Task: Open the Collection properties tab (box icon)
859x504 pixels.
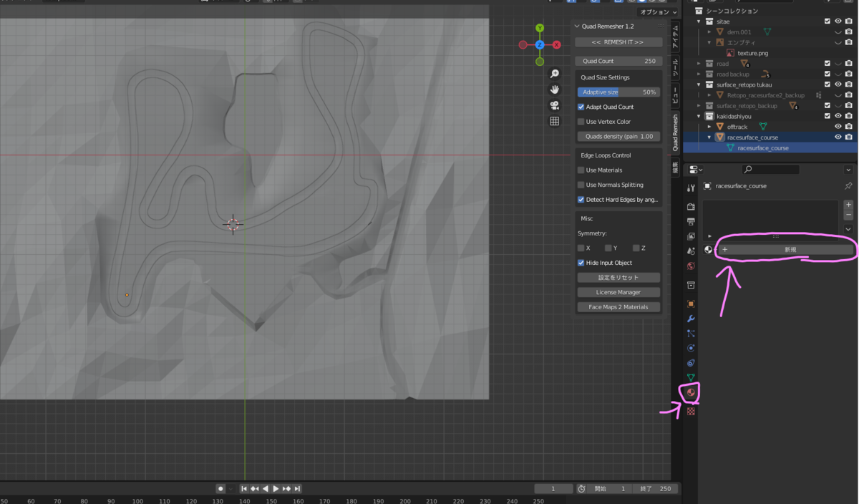Action: [691, 285]
